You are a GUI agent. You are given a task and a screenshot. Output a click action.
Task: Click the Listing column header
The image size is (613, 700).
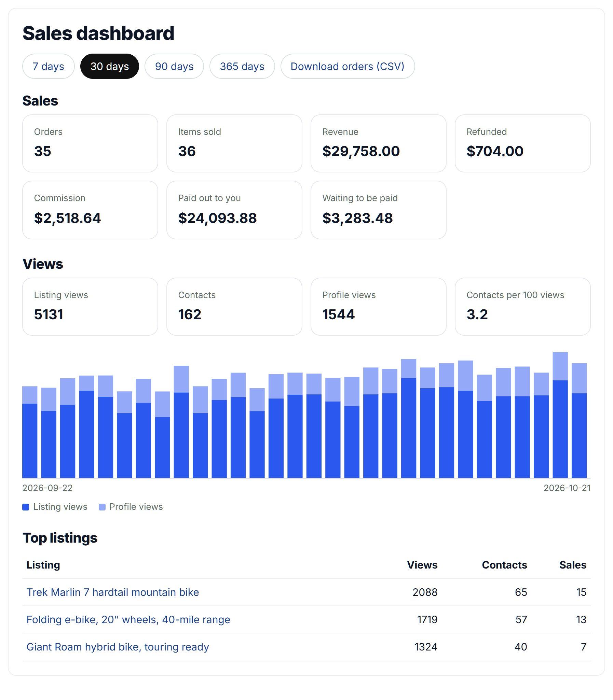(x=43, y=565)
